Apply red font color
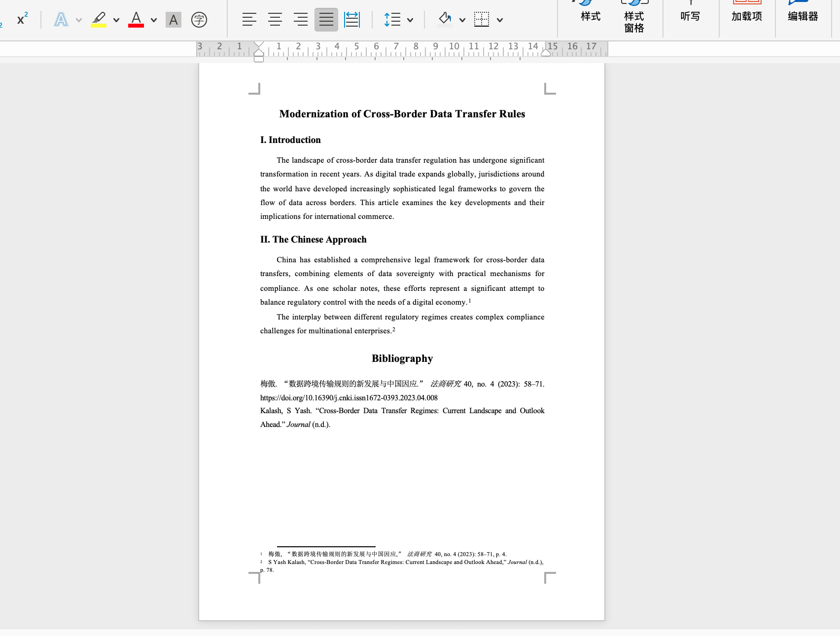The image size is (840, 636). click(x=136, y=20)
